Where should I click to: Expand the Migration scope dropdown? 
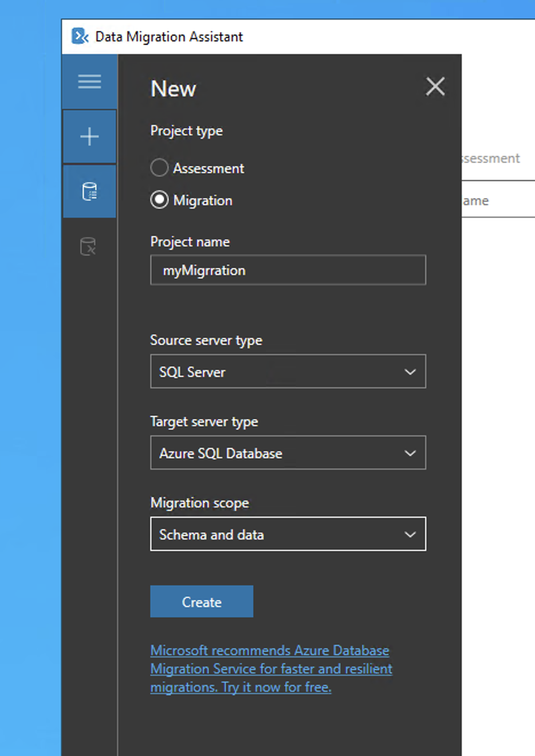(288, 534)
